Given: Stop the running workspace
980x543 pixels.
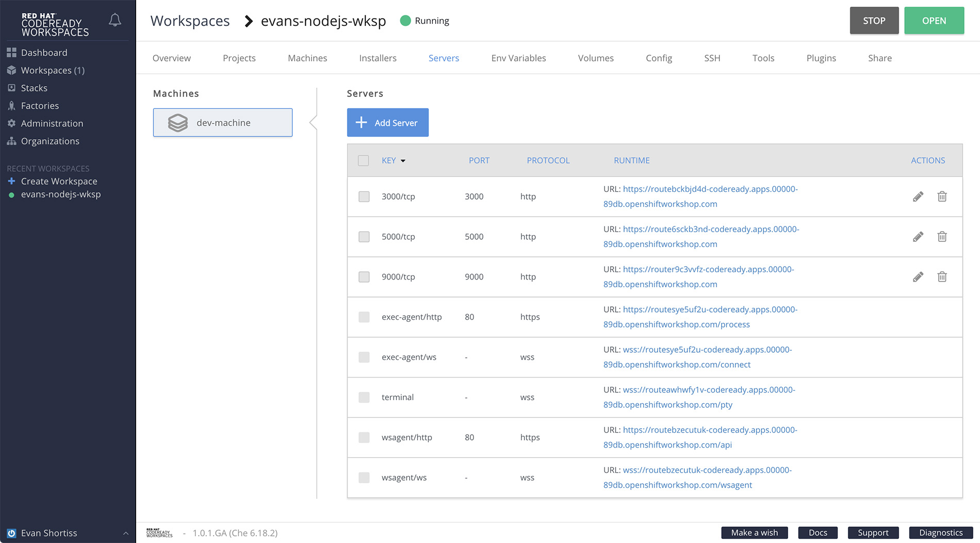Looking at the screenshot, I should pos(874,21).
